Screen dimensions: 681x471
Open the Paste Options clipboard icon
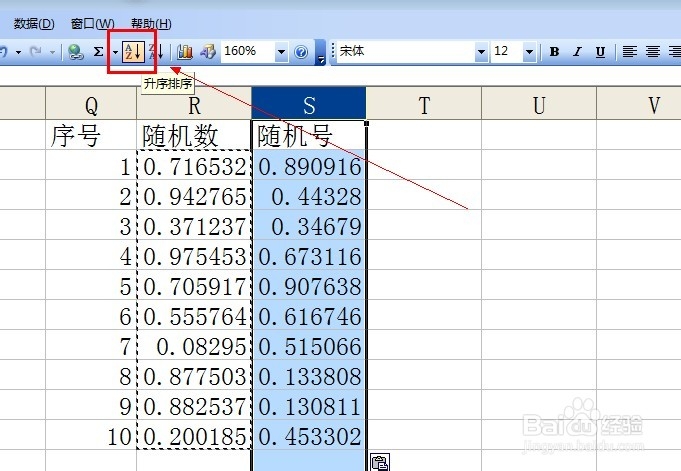point(380,462)
